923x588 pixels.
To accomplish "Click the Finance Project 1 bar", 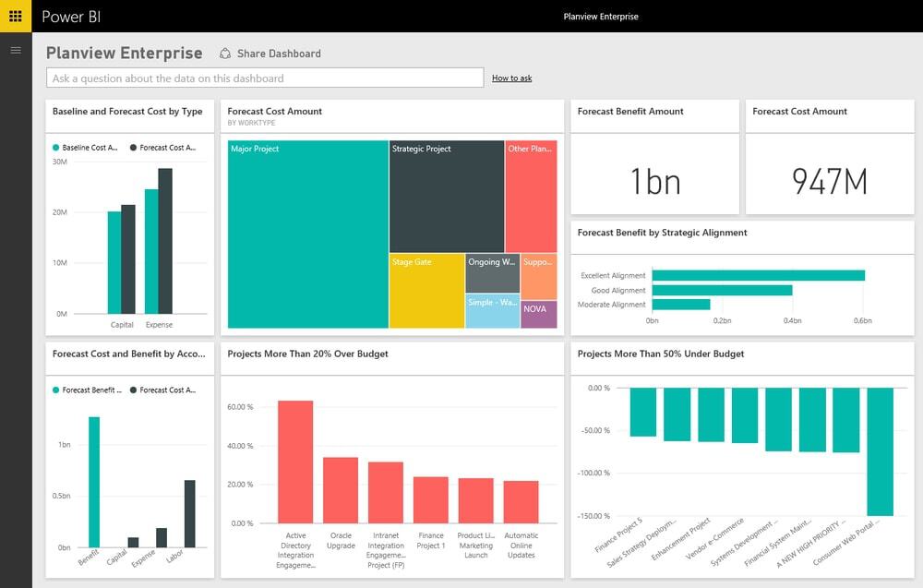I will [431, 500].
